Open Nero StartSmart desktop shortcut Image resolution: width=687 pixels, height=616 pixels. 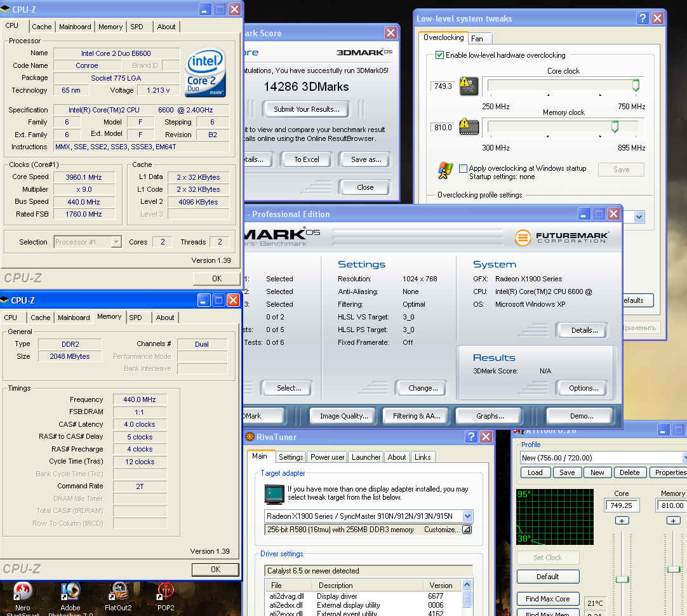pos(22,598)
